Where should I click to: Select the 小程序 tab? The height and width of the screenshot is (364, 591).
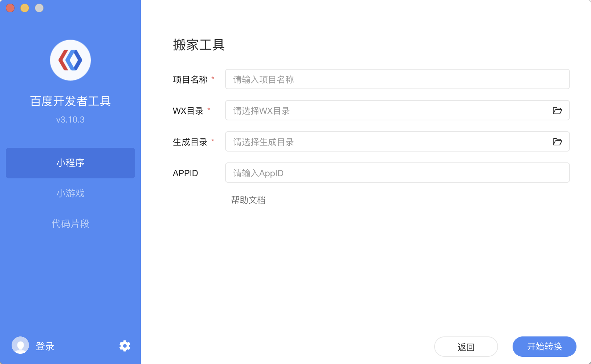(70, 163)
